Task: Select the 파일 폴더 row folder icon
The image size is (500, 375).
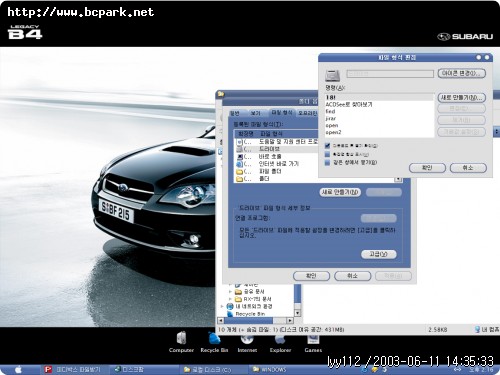Action: coord(239,172)
